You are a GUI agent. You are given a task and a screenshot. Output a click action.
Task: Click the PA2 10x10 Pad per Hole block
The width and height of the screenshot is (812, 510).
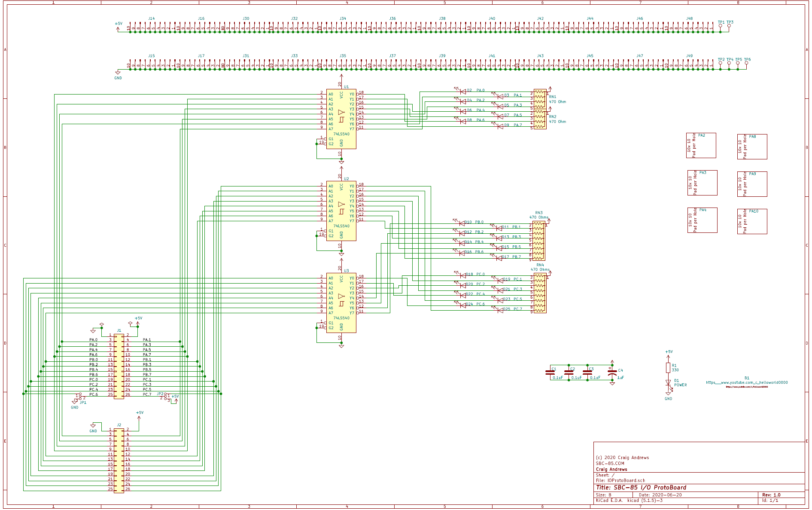point(702,145)
